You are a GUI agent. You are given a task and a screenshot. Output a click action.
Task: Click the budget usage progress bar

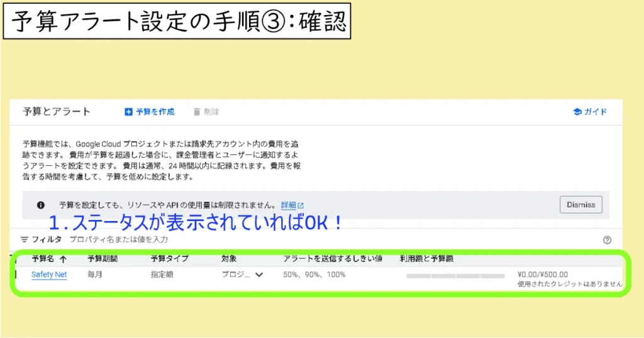click(x=455, y=276)
